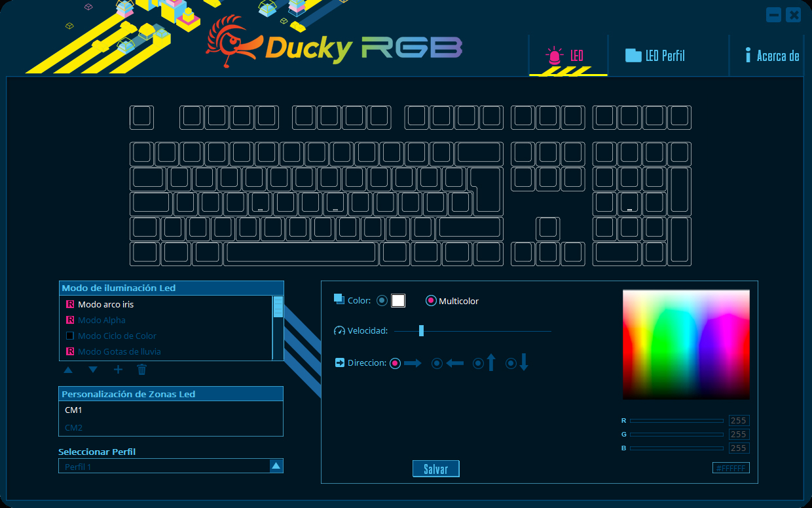Viewport: 812px width, 508px height.
Task: Click the spacebar on keyboard layout
Action: 301,253
